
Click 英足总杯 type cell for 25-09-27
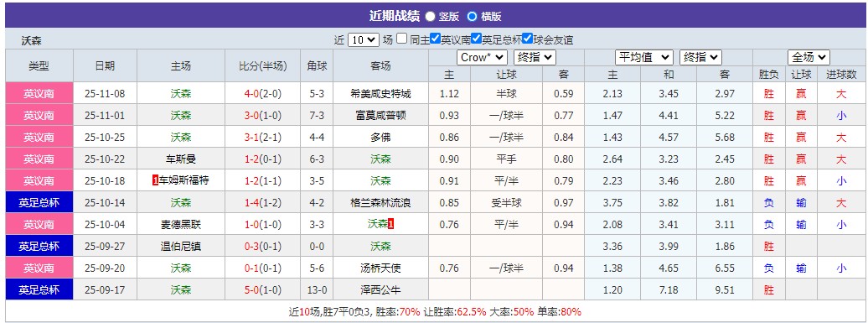pos(39,246)
